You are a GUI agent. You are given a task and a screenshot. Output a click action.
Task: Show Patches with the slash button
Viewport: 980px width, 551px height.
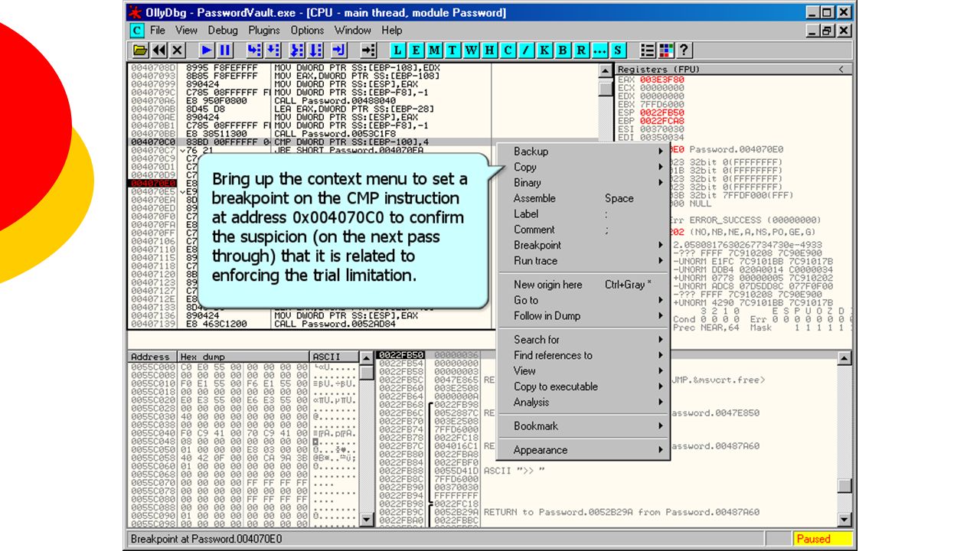(x=527, y=51)
